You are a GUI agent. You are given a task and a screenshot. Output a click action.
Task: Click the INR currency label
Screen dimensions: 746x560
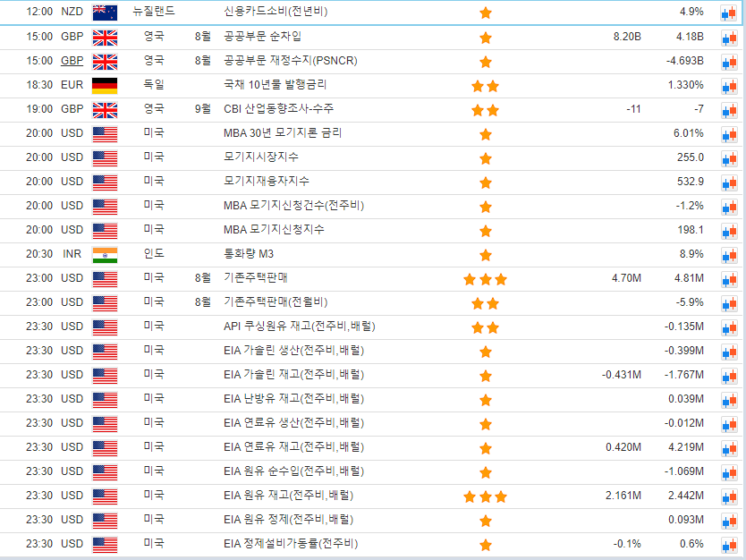click(x=72, y=254)
